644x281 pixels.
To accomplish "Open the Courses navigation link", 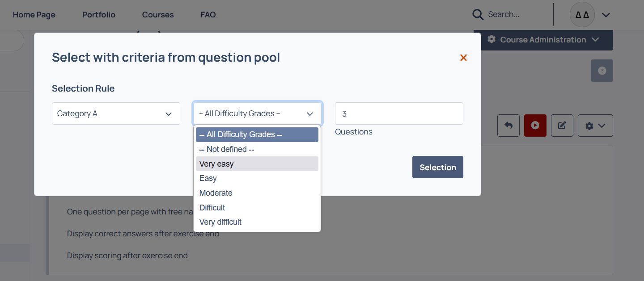I will pos(158,15).
